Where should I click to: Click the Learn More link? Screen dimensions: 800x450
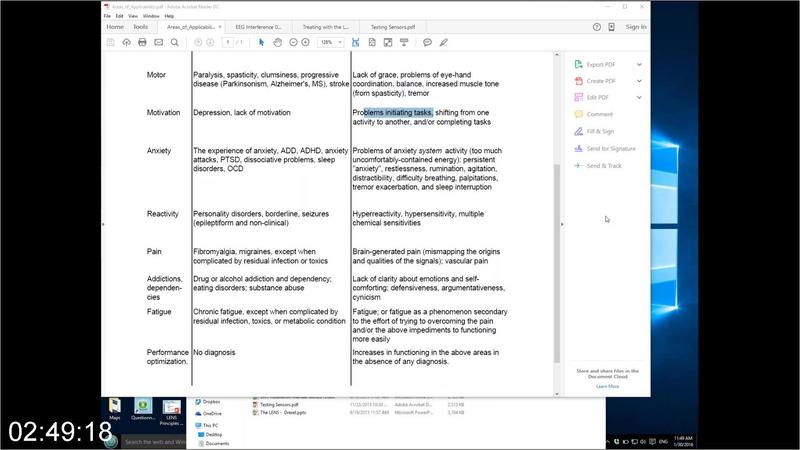[607, 386]
